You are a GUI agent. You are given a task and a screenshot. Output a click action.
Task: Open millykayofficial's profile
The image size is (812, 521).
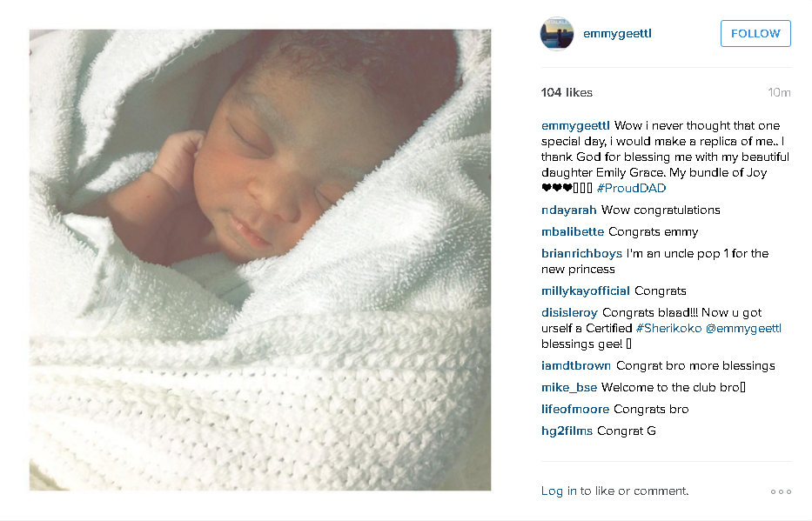click(x=585, y=291)
